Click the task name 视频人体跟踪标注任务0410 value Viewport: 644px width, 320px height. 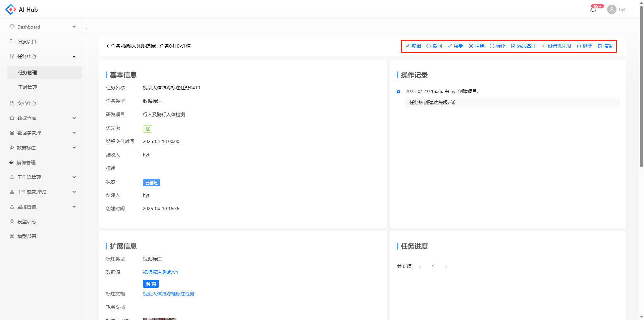[x=171, y=88]
